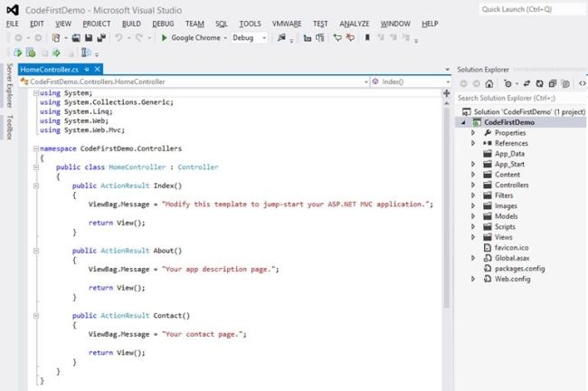The height and width of the screenshot is (391, 588).
Task: Click the Decrease line indent icon
Action: point(308,37)
